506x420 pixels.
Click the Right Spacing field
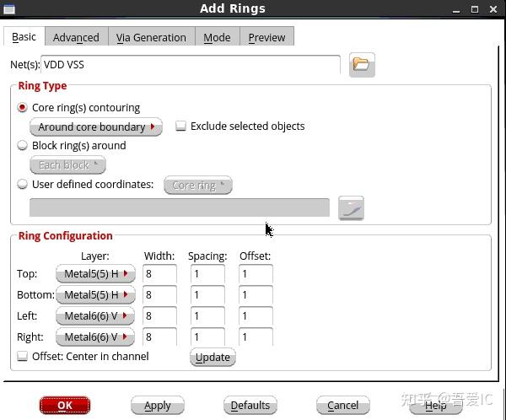pos(207,337)
